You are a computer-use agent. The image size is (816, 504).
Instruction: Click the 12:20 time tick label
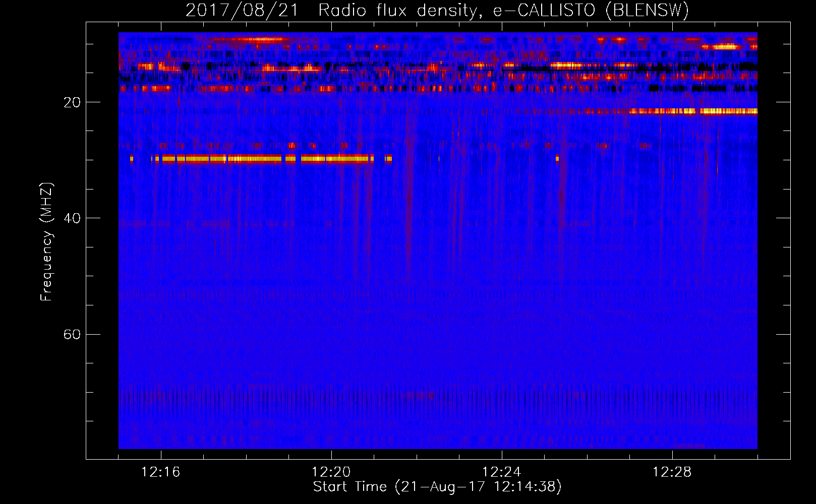331,472
